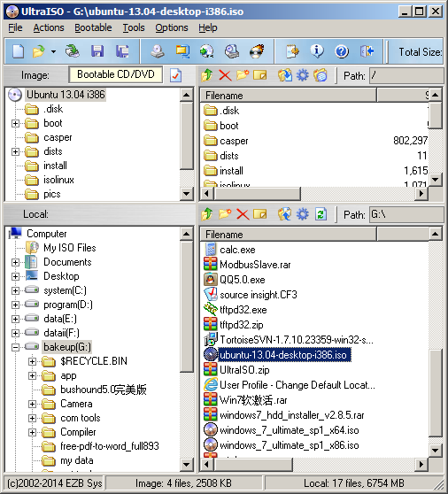The height and width of the screenshot is (494, 448).
Task: Click the Help question mark icon
Action: pos(342,51)
